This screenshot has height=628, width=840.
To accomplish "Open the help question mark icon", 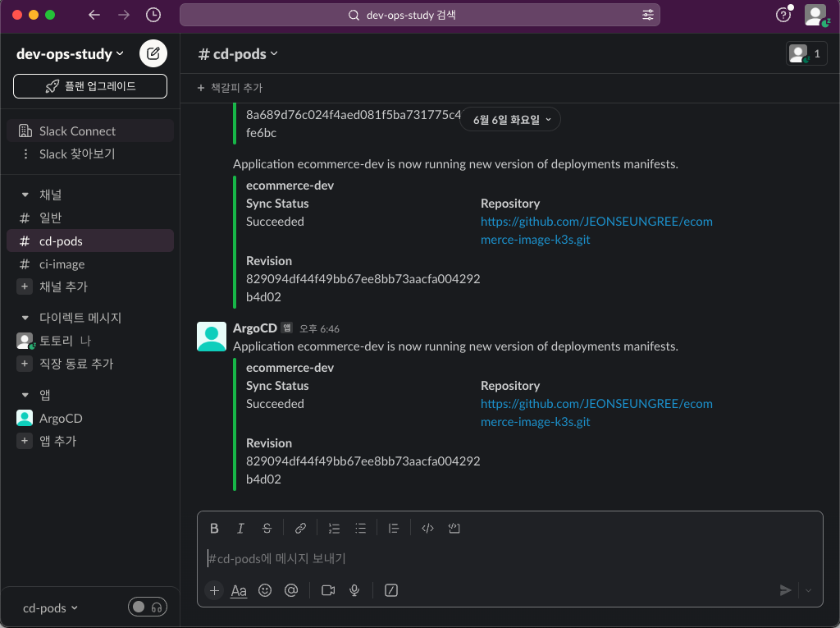I will coord(783,15).
